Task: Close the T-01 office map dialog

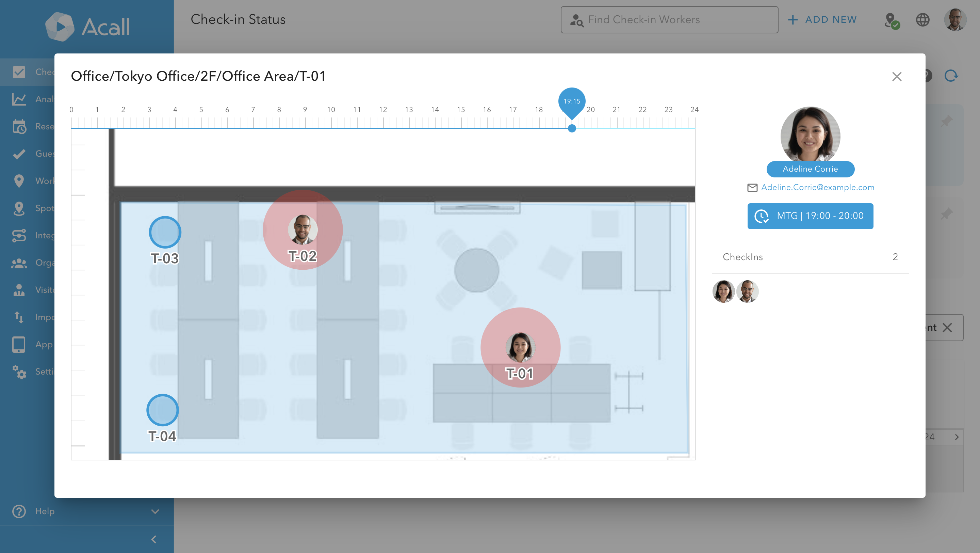Action: tap(897, 77)
